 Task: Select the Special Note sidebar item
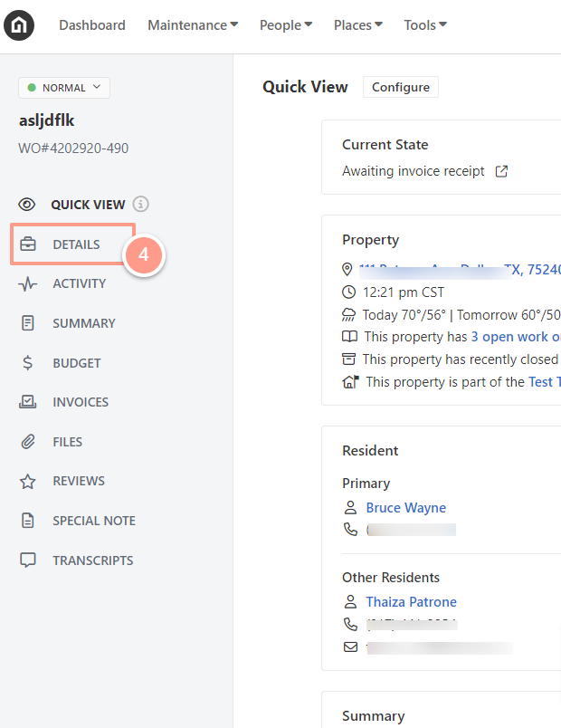(x=78, y=521)
